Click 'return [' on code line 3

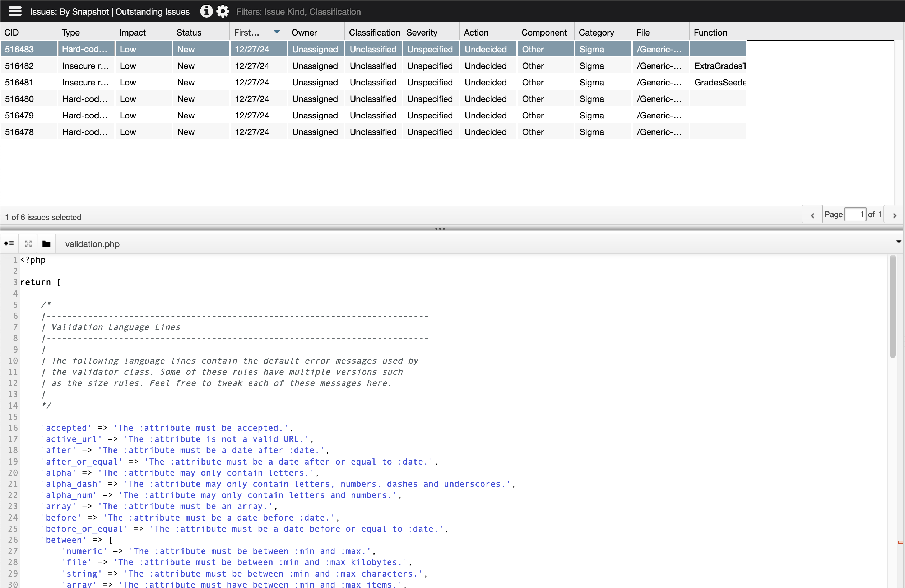pyautogui.click(x=40, y=282)
